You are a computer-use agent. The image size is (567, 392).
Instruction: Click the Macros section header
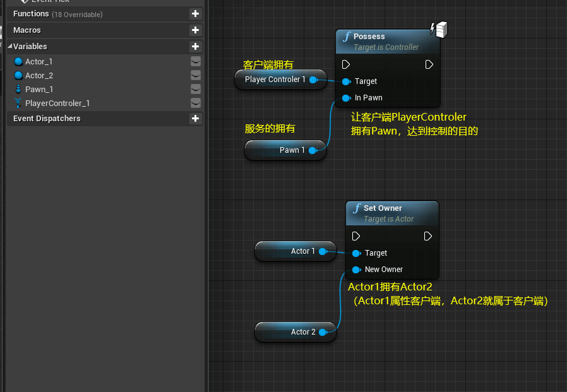coord(104,30)
